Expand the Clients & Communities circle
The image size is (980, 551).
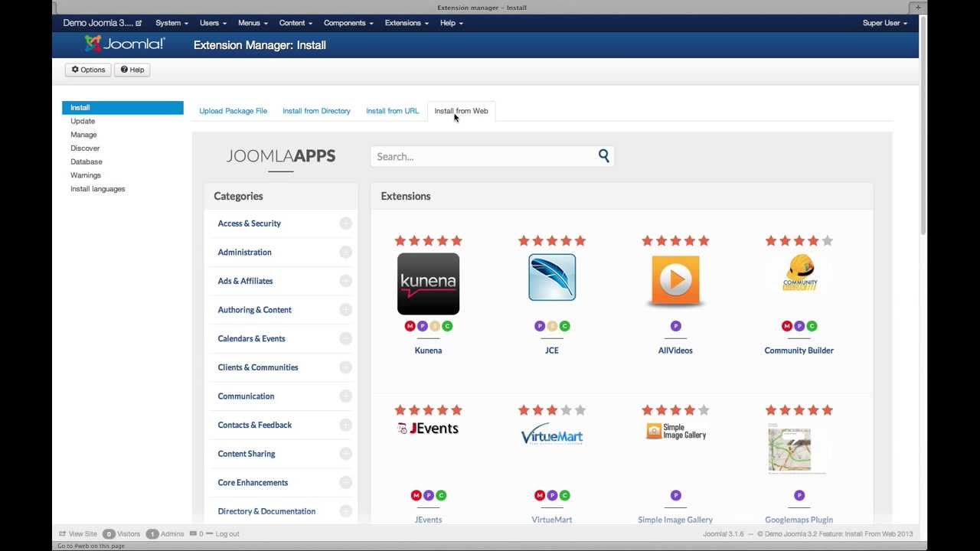tap(345, 367)
